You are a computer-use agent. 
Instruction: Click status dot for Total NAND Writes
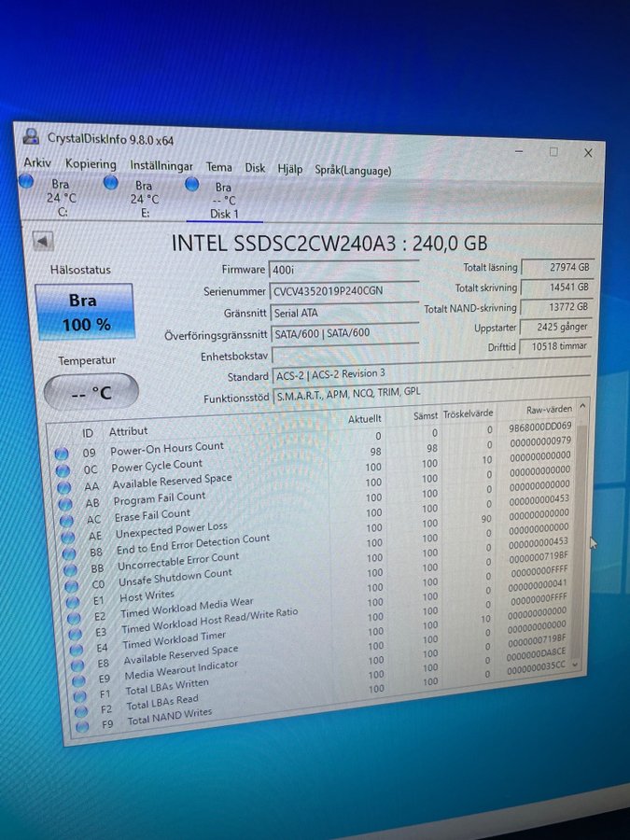coord(82,725)
